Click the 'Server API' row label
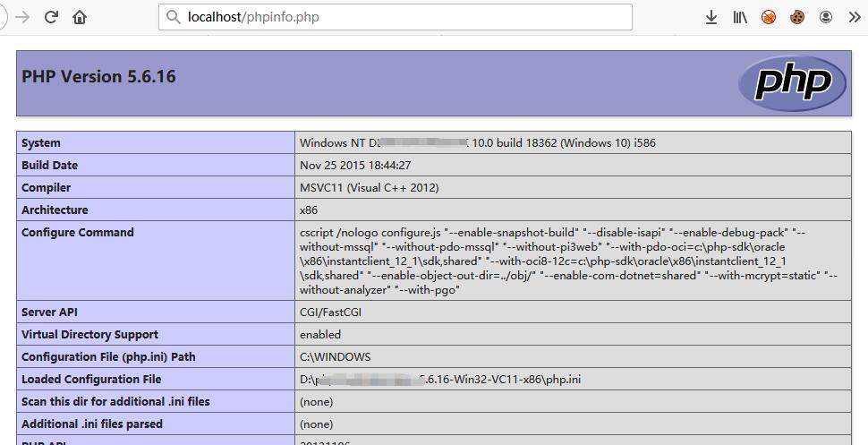This screenshot has width=868, height=445. [x=49, y=312]
